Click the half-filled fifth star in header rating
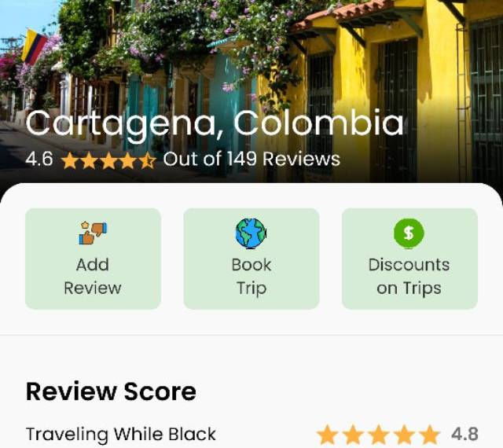Image resolution: width=503 pixels, height=448 pixels. coord(148,160)
